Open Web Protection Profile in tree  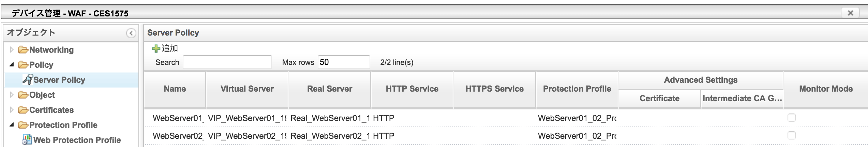(x=77, y=140)
